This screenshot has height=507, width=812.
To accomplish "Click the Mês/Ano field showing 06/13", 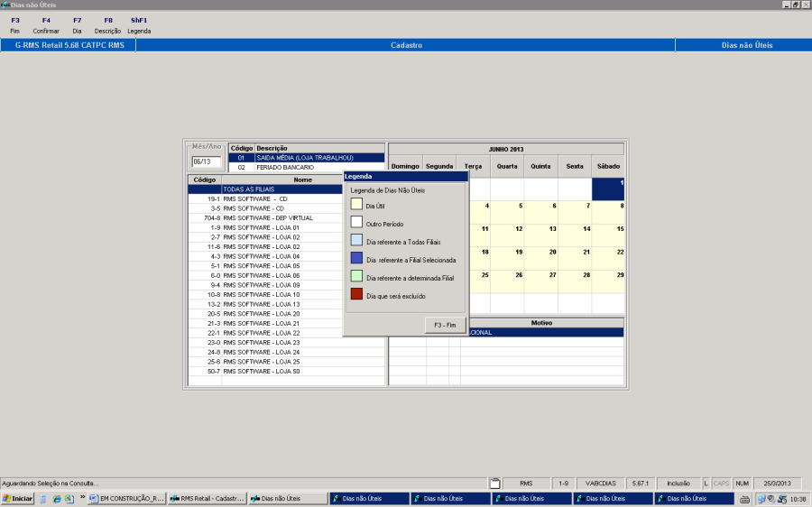I will (x=206, y=161).
